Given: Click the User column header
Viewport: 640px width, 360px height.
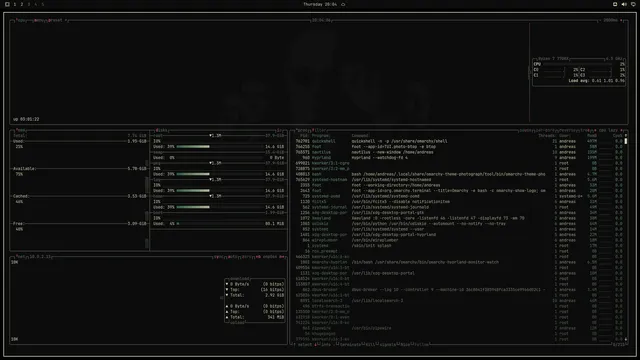Looking at the screenshot, I should 565,136.
